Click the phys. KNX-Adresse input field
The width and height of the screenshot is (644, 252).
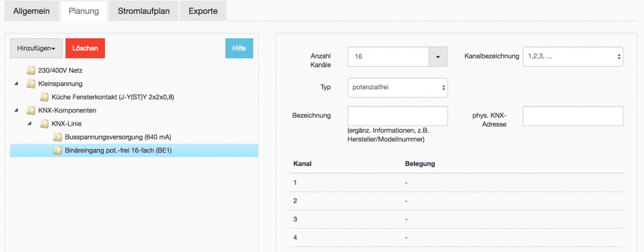[573, 116]
